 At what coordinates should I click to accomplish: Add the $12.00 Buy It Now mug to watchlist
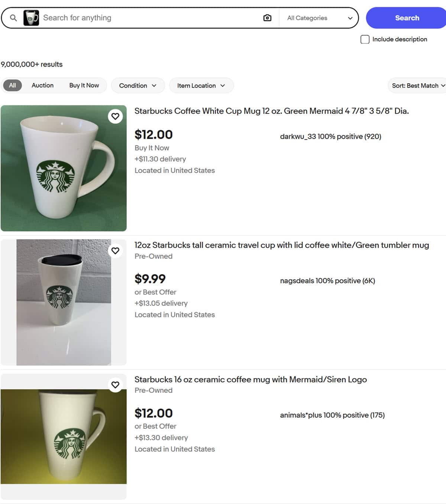[x=116, y=116]
